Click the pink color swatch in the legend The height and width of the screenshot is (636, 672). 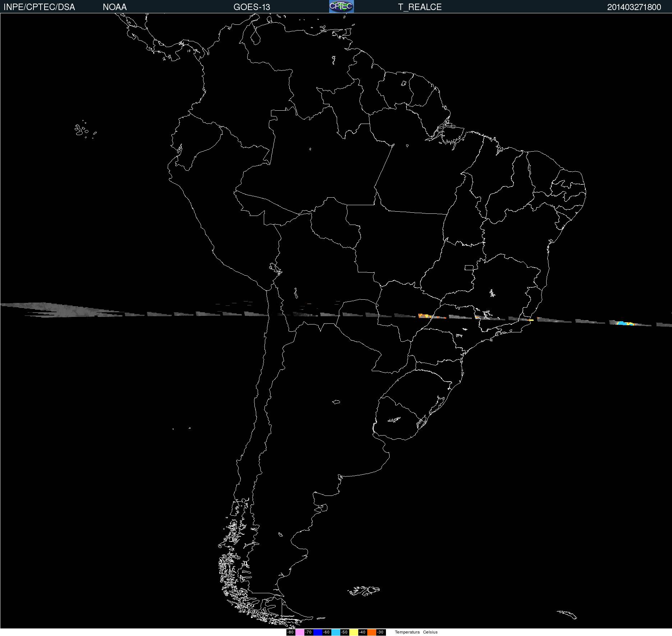(x=300, y=632)
